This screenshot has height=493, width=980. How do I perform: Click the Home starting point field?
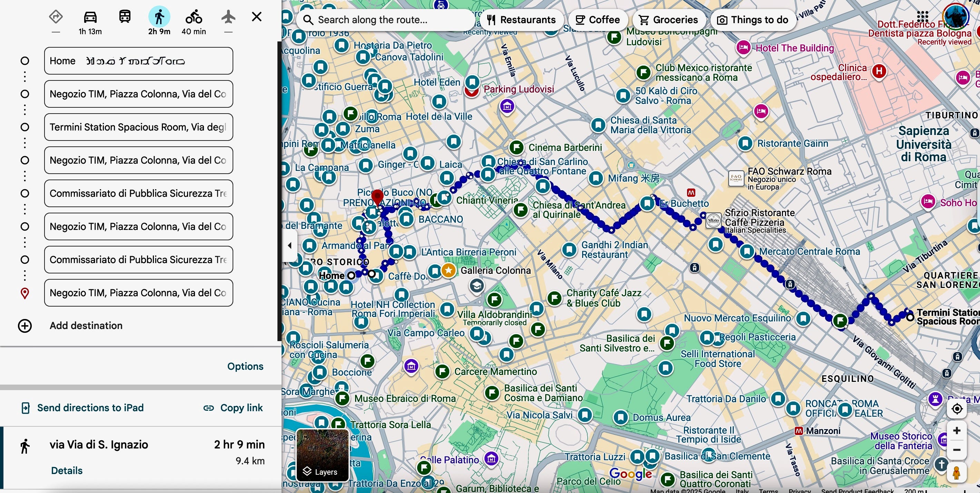(138, 61)
